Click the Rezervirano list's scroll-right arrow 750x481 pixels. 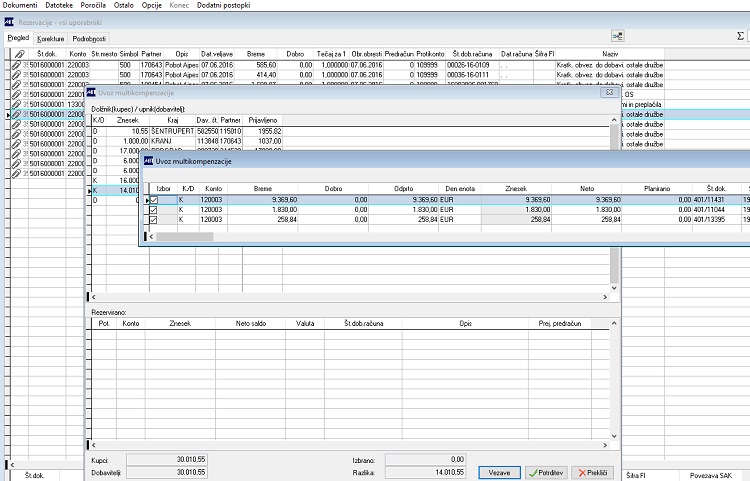click(605, 445)
